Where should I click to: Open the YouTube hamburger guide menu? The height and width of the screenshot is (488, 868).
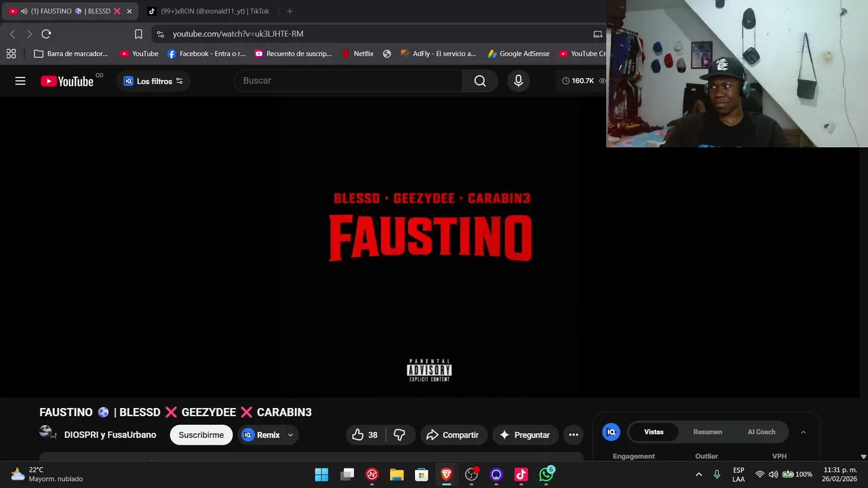(x=20, y=81)
